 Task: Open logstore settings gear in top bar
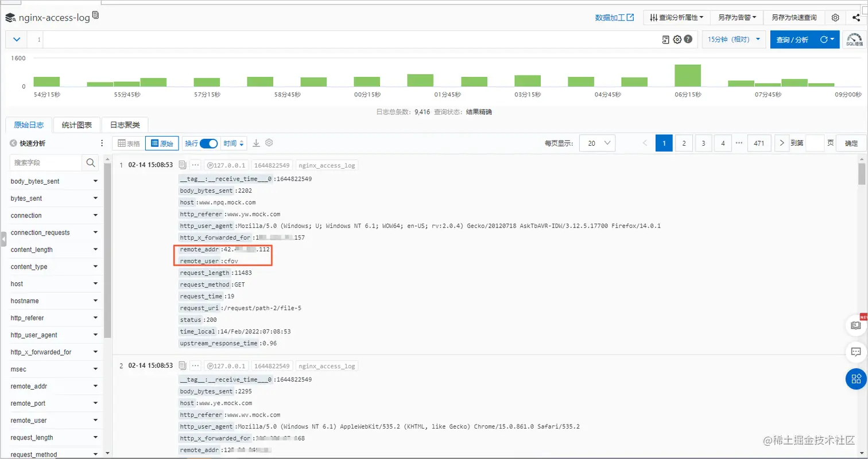(835, 18)
